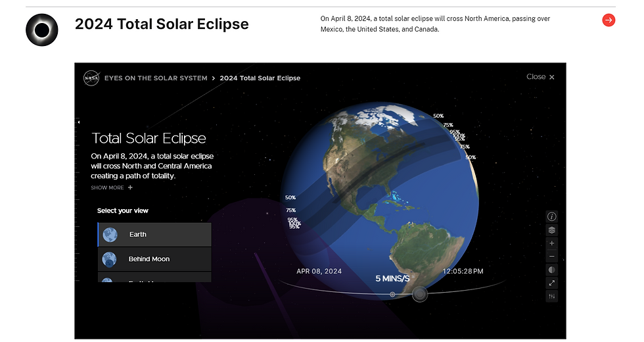Click the eclipse thumbnail image

42,30
